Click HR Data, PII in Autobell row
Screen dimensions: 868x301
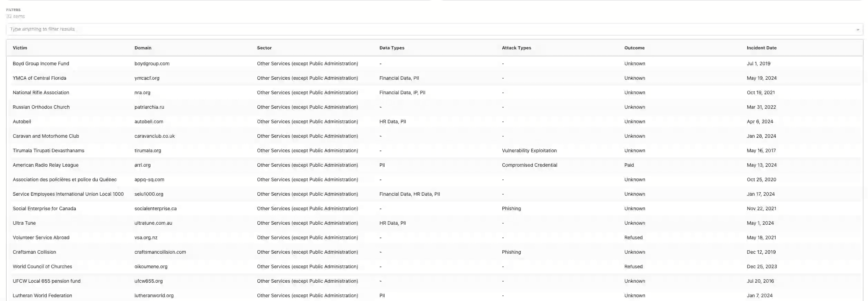click(x=393, y=122)
